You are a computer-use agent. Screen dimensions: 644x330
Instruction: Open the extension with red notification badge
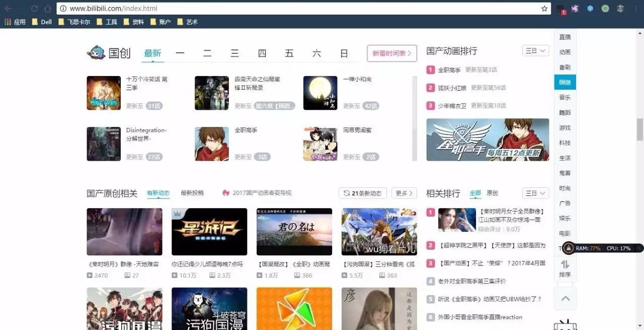[x=560, y=9]
